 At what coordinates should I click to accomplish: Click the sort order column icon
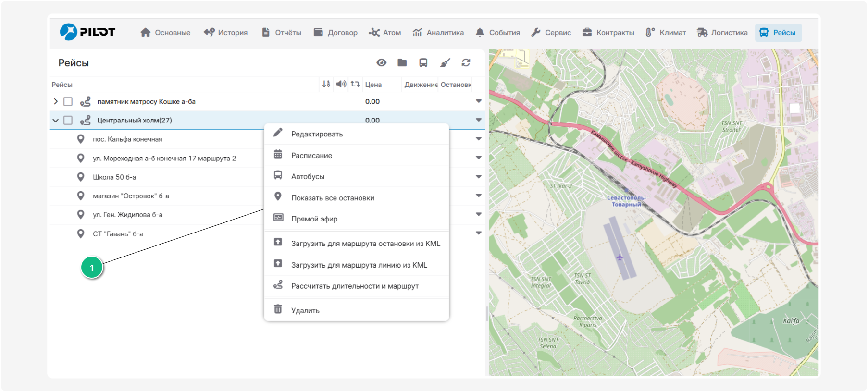(326, 84)
